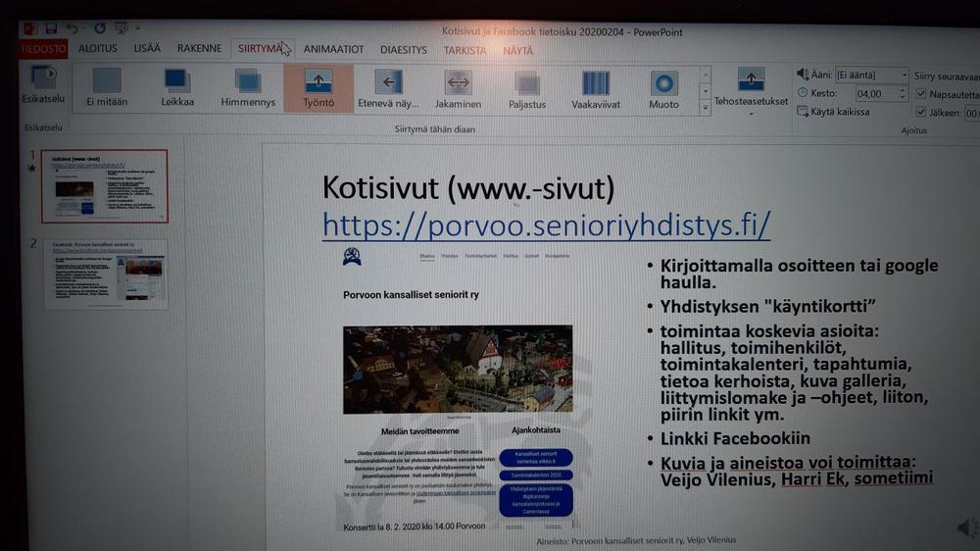Toggle the Napsautettaessa checkbox
This screenshot has height=551, width=980.
[x=920, y=94]
